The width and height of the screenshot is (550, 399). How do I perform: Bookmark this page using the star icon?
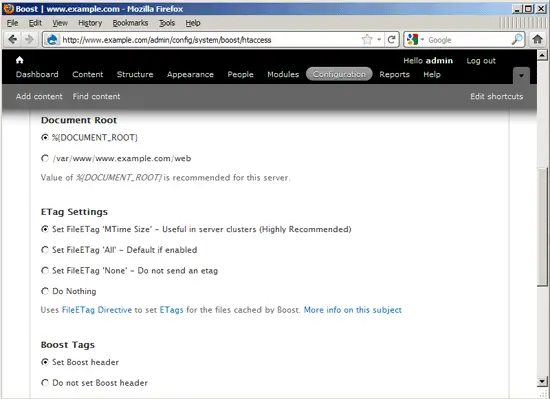367,39
